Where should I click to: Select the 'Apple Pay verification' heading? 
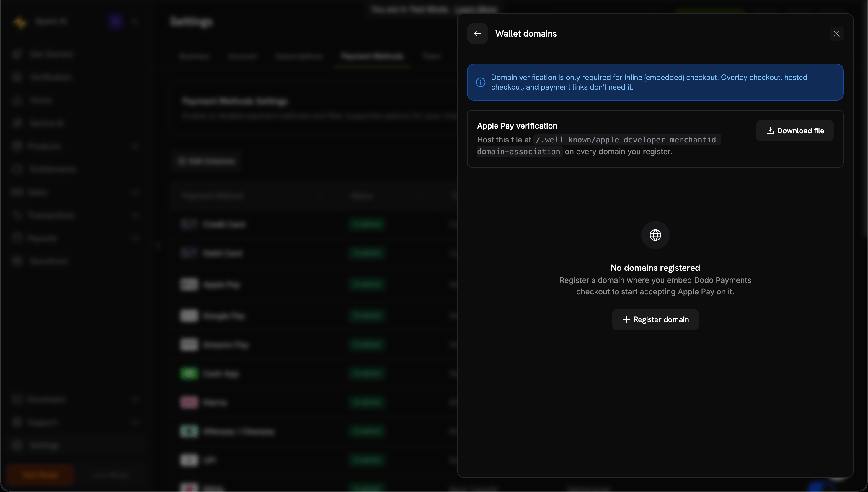pos(517,126)
